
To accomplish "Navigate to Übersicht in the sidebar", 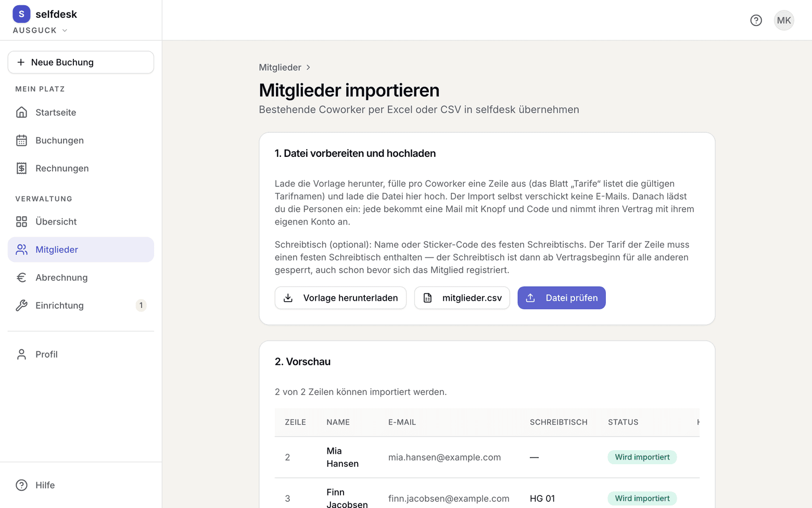I will 81,222.
